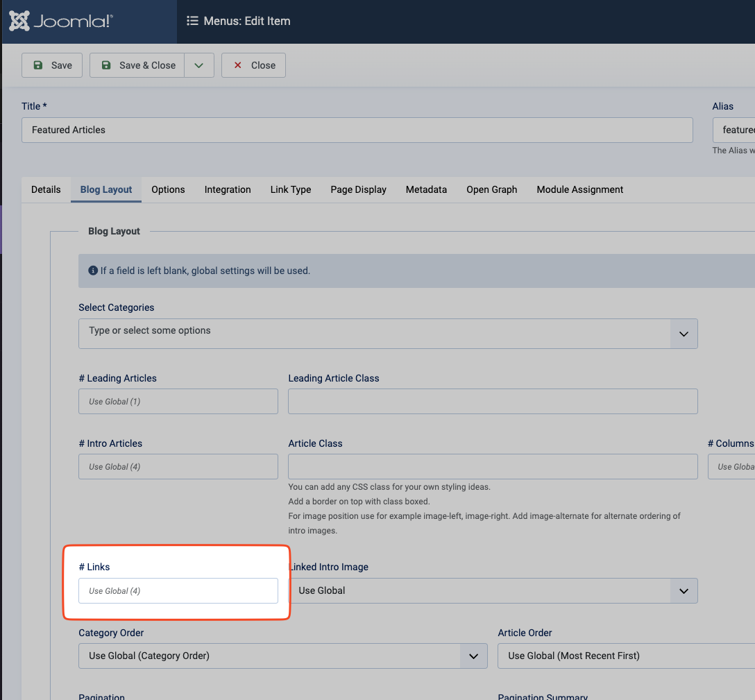The width and height of the screenshot is (755, 700).
Task: Click the Joomla logo icon
Action: tap(19, 21)
